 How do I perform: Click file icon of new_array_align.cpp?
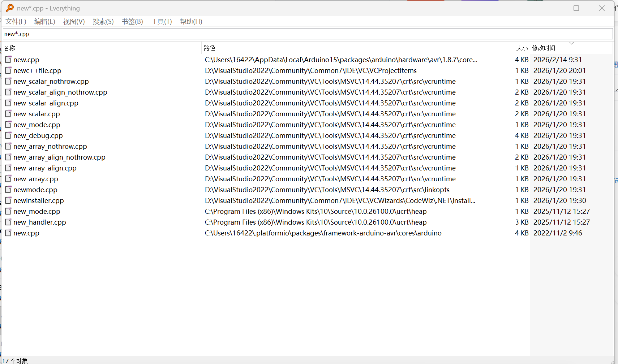[8, 168]
